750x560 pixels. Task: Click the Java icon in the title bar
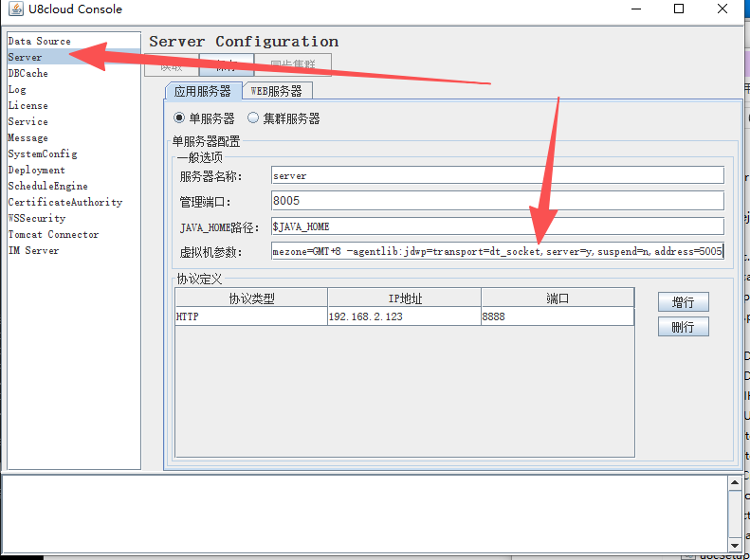coord(16,9)
